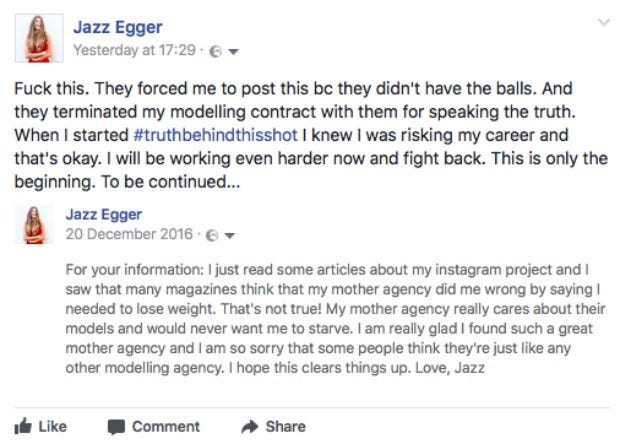620x444 pixels.
Task: Click the thumbs-up Like icon
Action: pyautogui.click(x=23, y=427)
